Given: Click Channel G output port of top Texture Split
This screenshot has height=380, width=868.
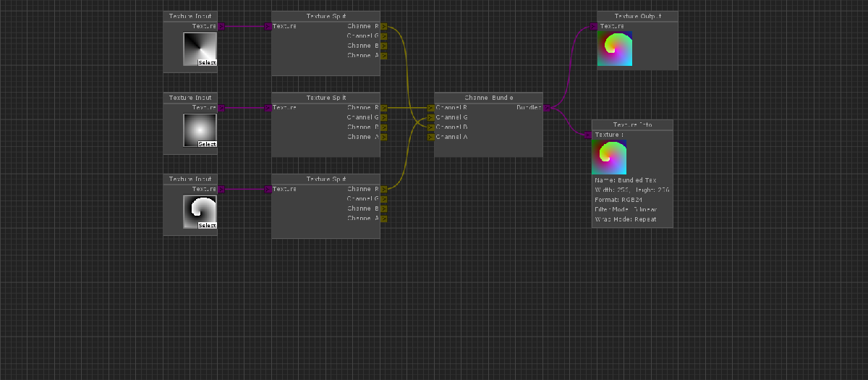Looking at the screenshot, I should pyautogui.click(x=383, y=36).
